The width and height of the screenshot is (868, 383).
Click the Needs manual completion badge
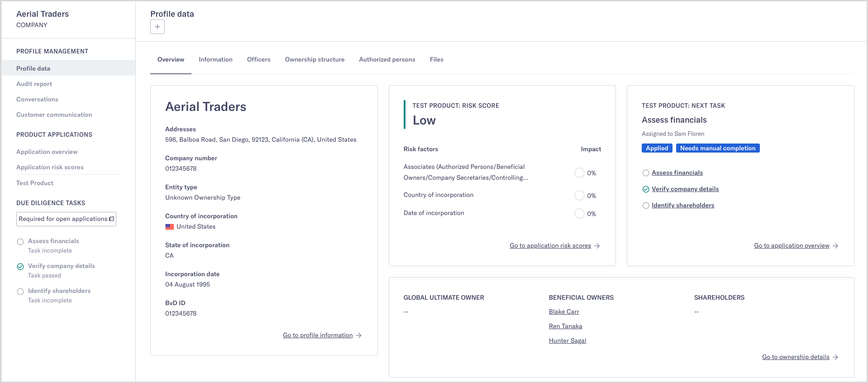[x=718, y=148]
